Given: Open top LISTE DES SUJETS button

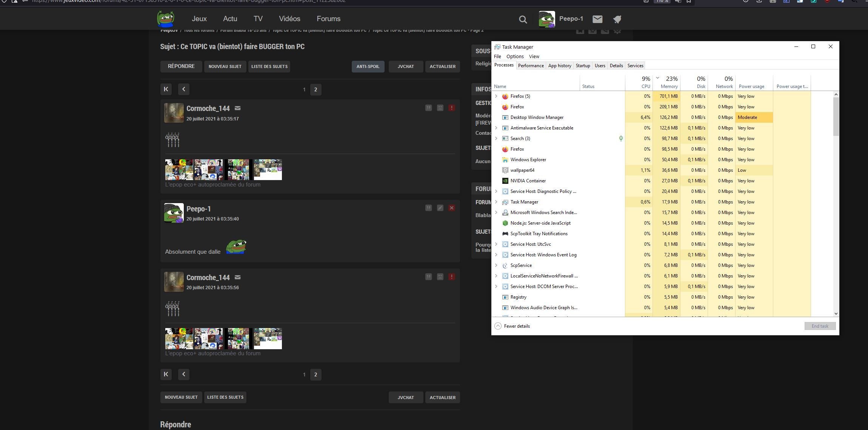Looking at the screenshot, I should (x=269, y=66).
